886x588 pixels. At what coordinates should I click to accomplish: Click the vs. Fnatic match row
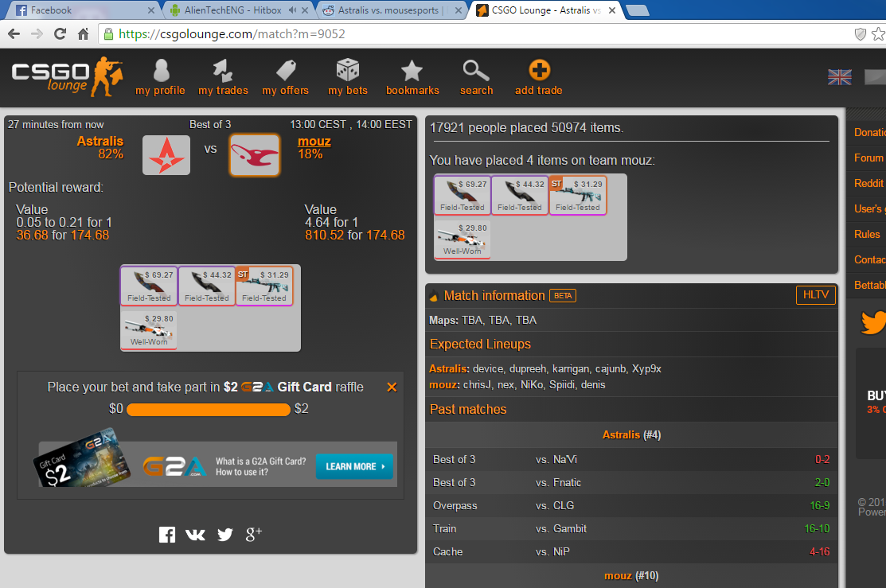pyautogui.click(x=631, y=482)
